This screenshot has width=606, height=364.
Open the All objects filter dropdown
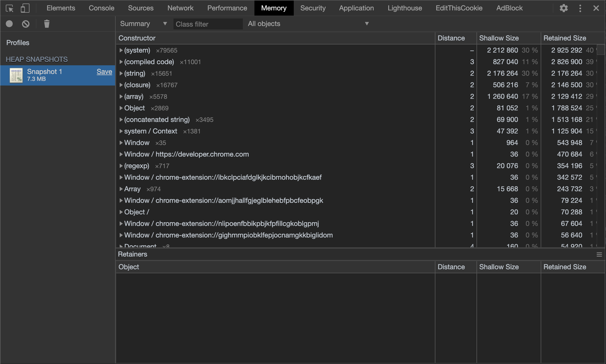click(308, 24)
